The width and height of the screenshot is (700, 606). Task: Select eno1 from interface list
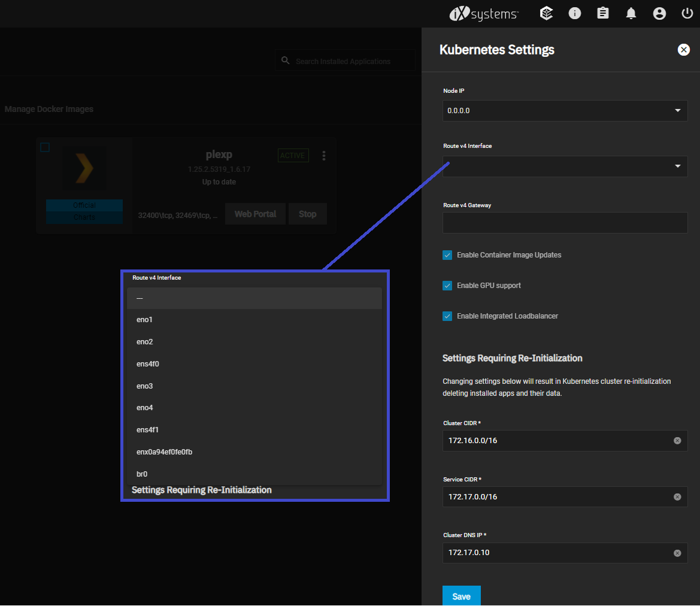click(254, 320)
